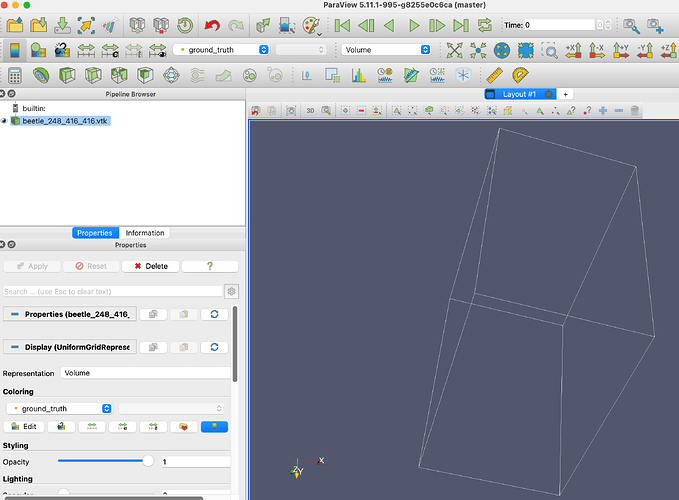679x500 pixels.
Task: Jump to Last Frame button
Action: [461, 26]
